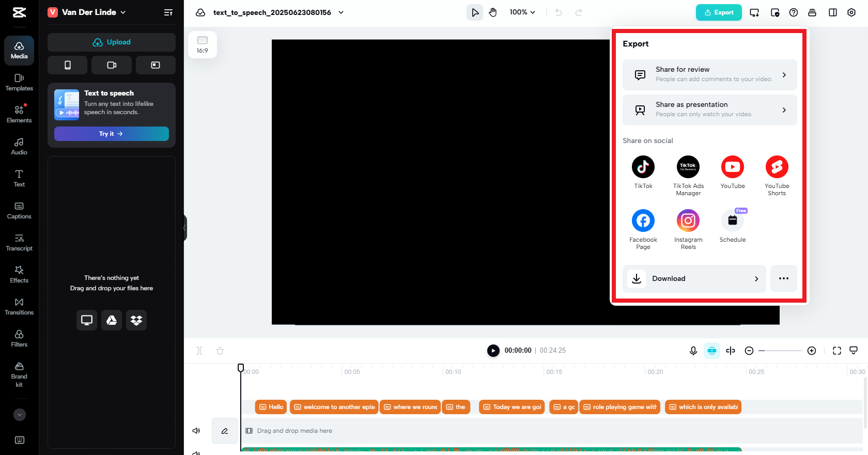Switch to the hand pan tool

(x=493, y=12)
